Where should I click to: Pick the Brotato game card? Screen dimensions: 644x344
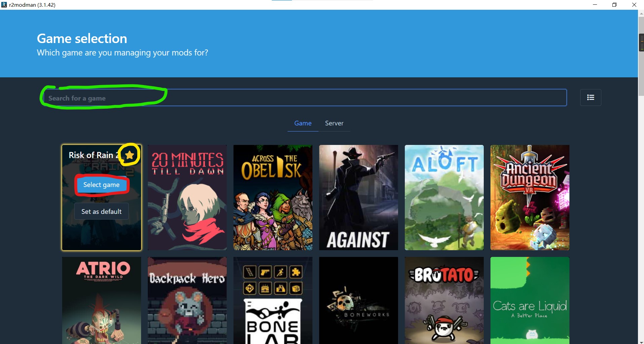pyautogui.click(x=444, y=301)
